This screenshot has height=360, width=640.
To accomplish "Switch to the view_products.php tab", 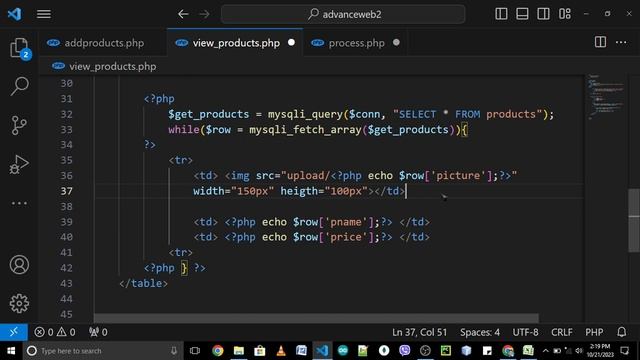I will pyautogui.click(x=236, y=43).
